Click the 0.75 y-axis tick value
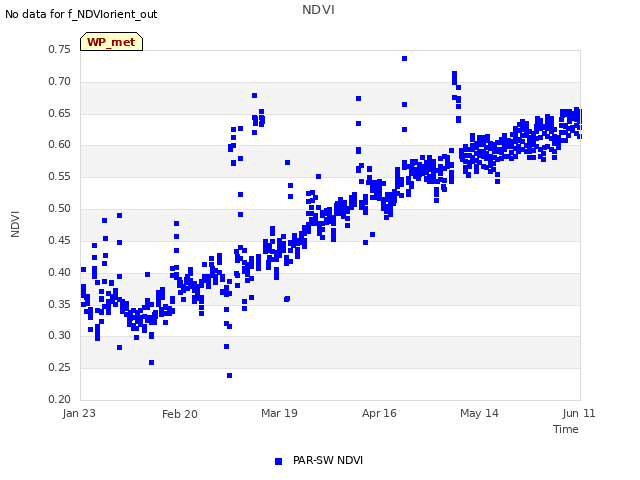 [x=60, y=49]
